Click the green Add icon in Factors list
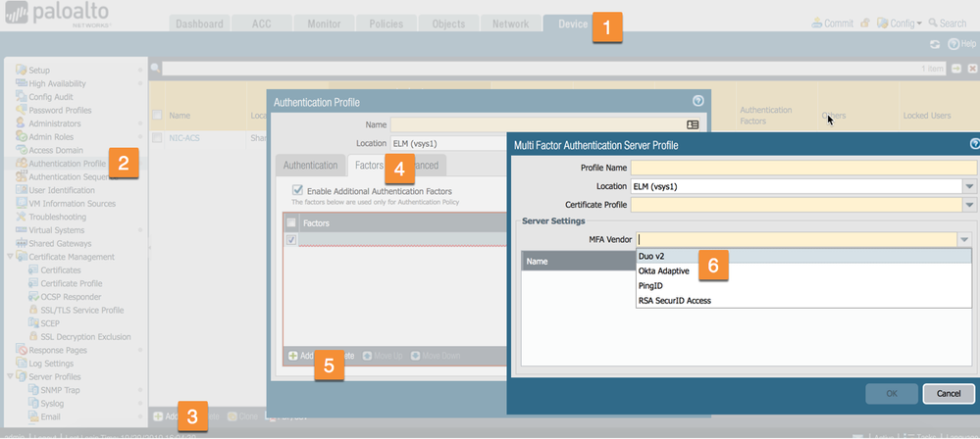 [x=293, y=356]
